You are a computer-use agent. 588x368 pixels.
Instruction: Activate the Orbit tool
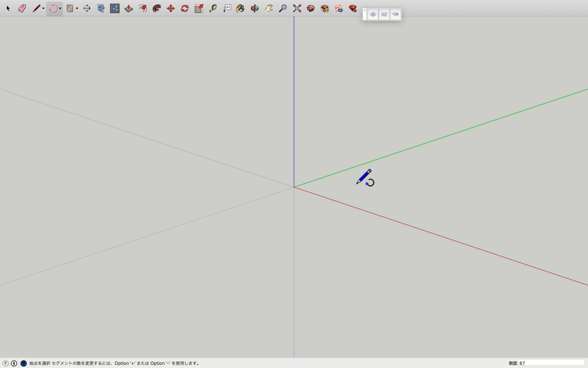click(254, 8)
